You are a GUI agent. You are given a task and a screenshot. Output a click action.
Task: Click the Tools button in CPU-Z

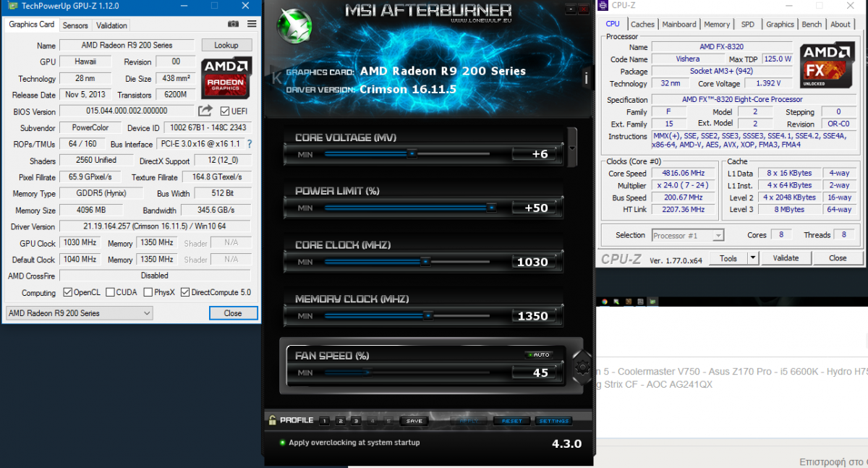(x=728, y=258)
